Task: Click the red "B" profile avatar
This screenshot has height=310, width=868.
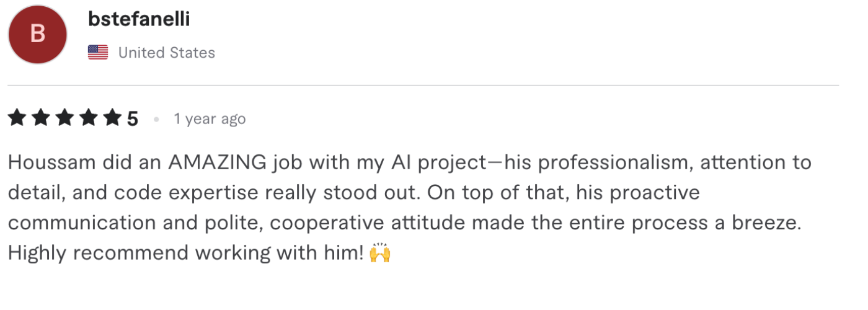Action: 38,34
